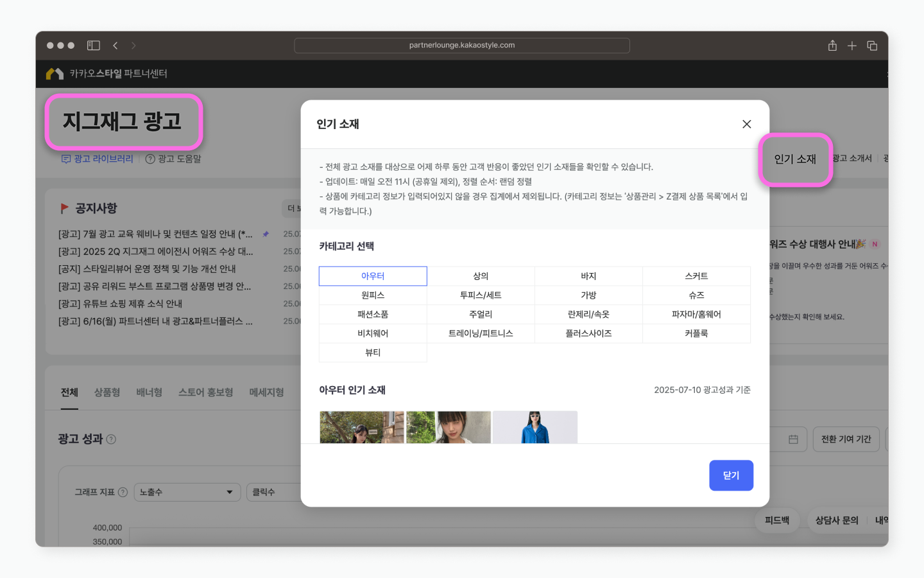Click the red flag icon by 공지사항
Viewport: 924px width, 578px height.
(x=64, y=209)
